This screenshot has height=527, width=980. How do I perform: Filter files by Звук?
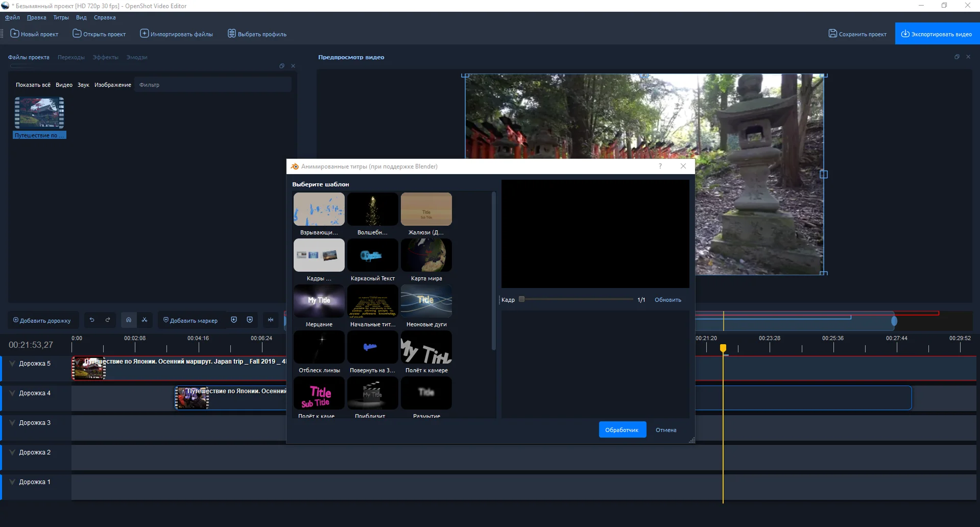(x=83, y=85)
